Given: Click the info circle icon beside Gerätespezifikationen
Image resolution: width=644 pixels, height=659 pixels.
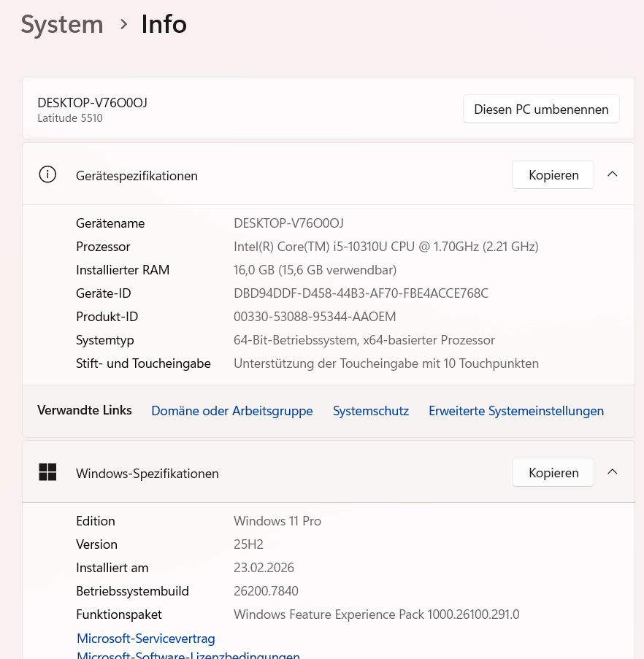Looking at the screenshot, I should pyautogui.click(x=47, y=174).
